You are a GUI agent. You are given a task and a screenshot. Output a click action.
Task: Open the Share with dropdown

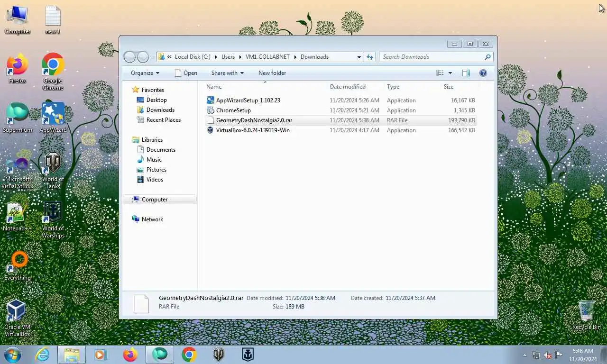coord(227,73)
